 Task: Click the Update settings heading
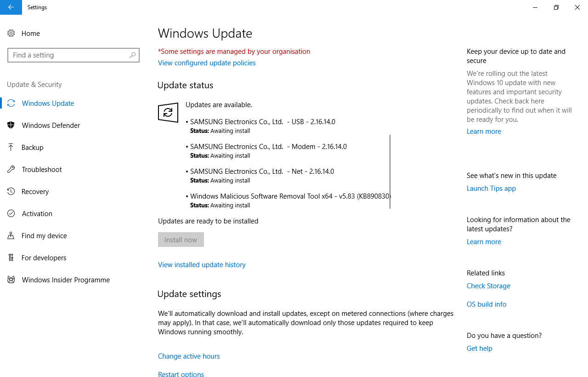(189, 294)
